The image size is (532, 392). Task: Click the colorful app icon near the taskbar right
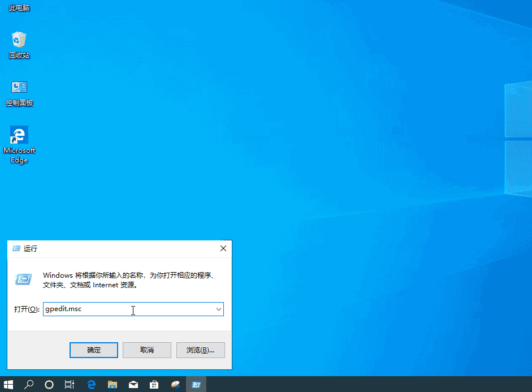175,384
